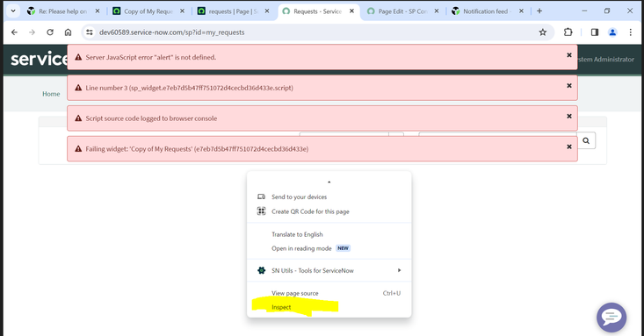Viewport: 644px width, 336px height.
Task: Open the chat bubble icon
Action: coord(611,317)
